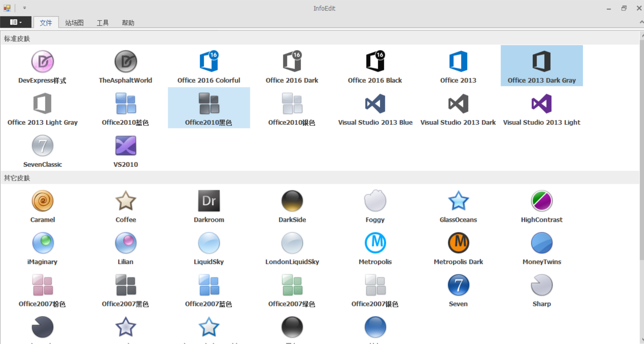
Task: Apply Office 2013 Dark Gray skin
Action: click(x=542, y=66)
